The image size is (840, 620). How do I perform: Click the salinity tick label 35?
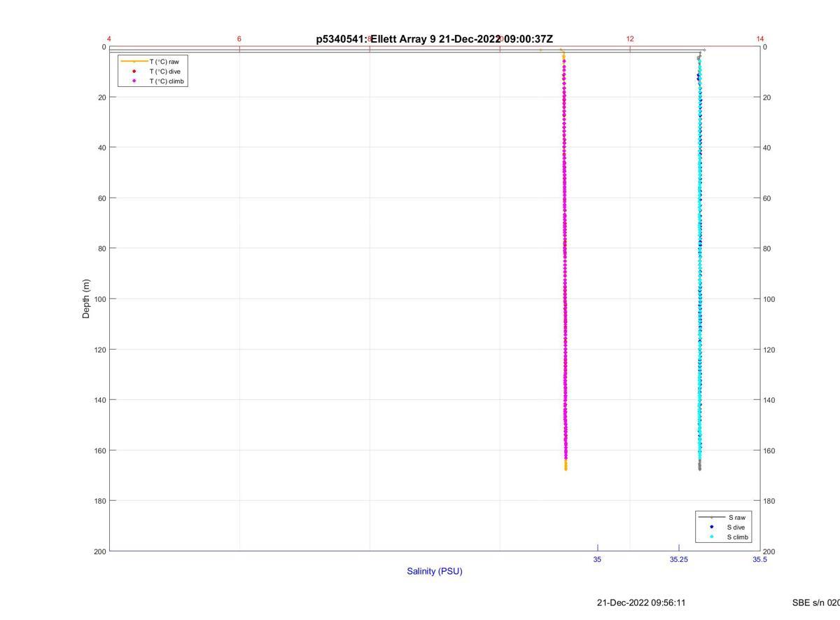point(597,560)
